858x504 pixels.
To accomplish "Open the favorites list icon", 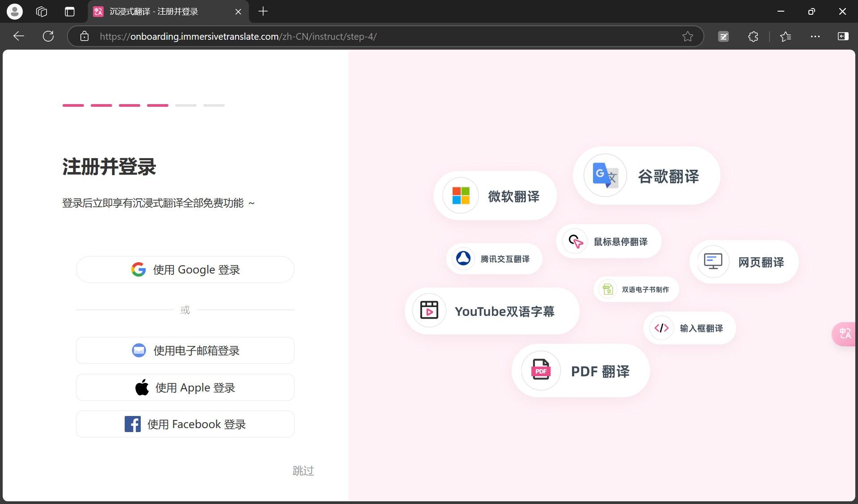I will (785, 37).
